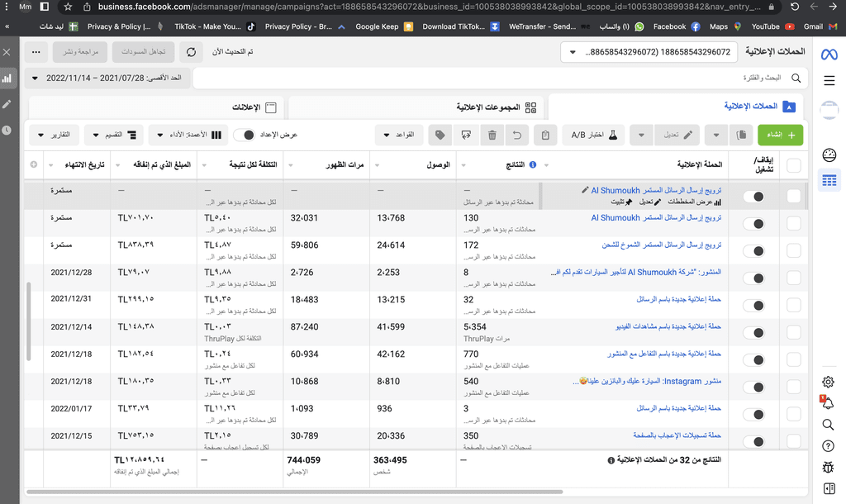Viewport: 846px width, 504px height.
Task: Check the box for campaign ending 2021/12/31
Action: 794,305
